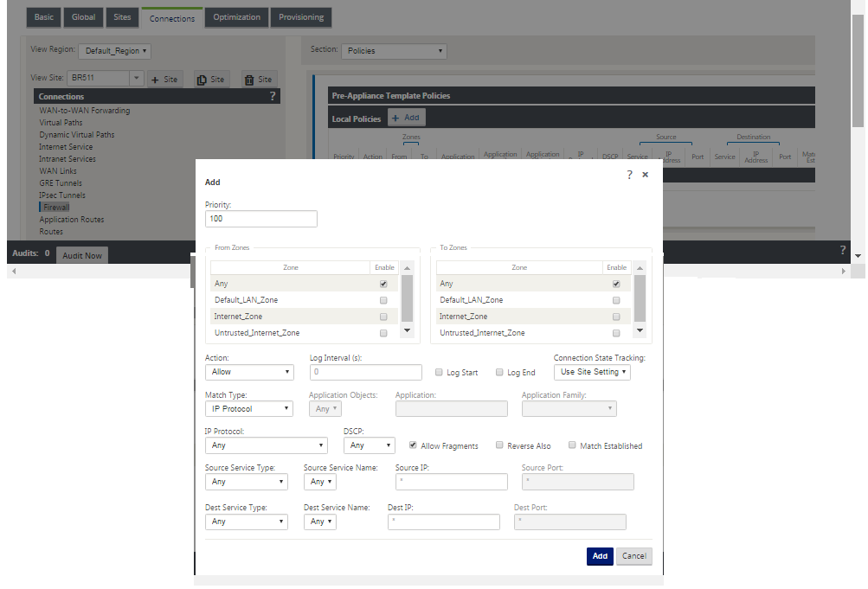Click the blue Add button
This screenshot has width=868, height=589.
pos(600,556)
